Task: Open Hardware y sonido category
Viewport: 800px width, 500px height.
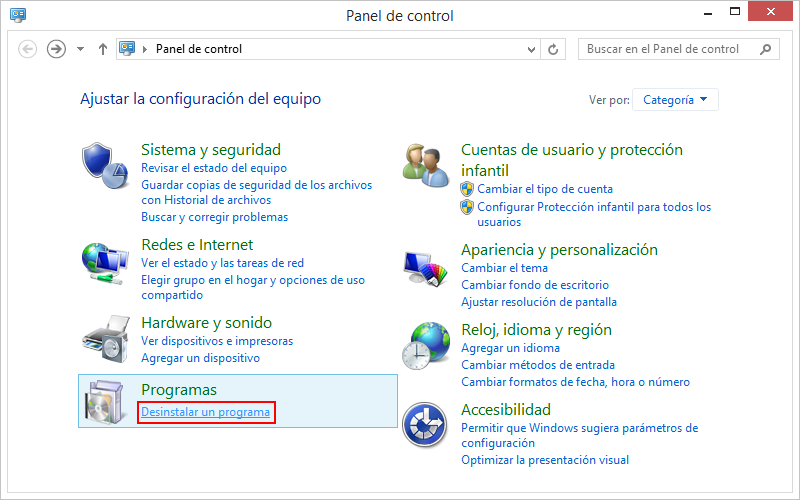Action: click(206, 322)
